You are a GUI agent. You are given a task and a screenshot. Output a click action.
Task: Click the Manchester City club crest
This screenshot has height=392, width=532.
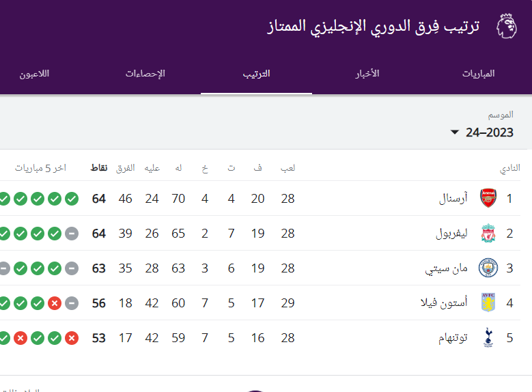pos(488,268)
